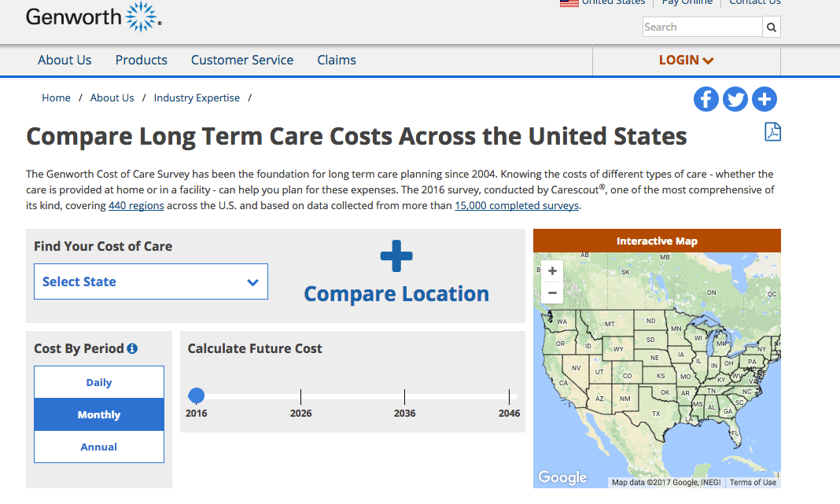Image resolution: width=840 pixels, height=504 pixels.
Task: Go to About Us breadcrumb link
Action: pos(112,98)
